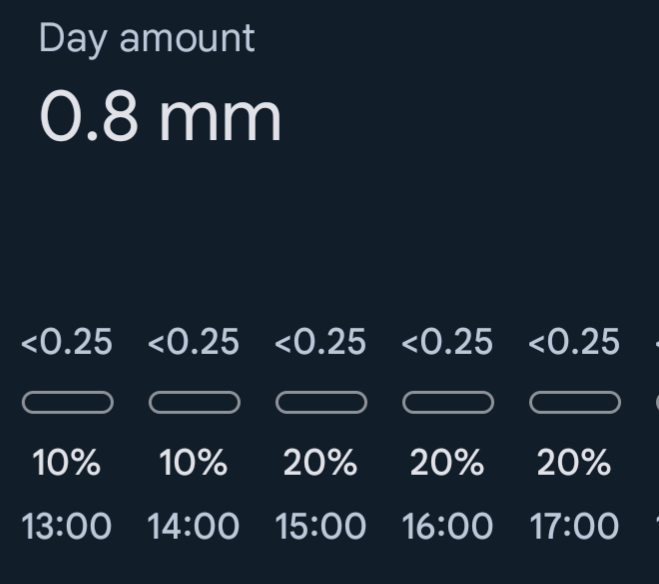Viewport: 659px width, 584px height.
Task: Click the 15:00 precipitation bar indicator
Action: 321,402
